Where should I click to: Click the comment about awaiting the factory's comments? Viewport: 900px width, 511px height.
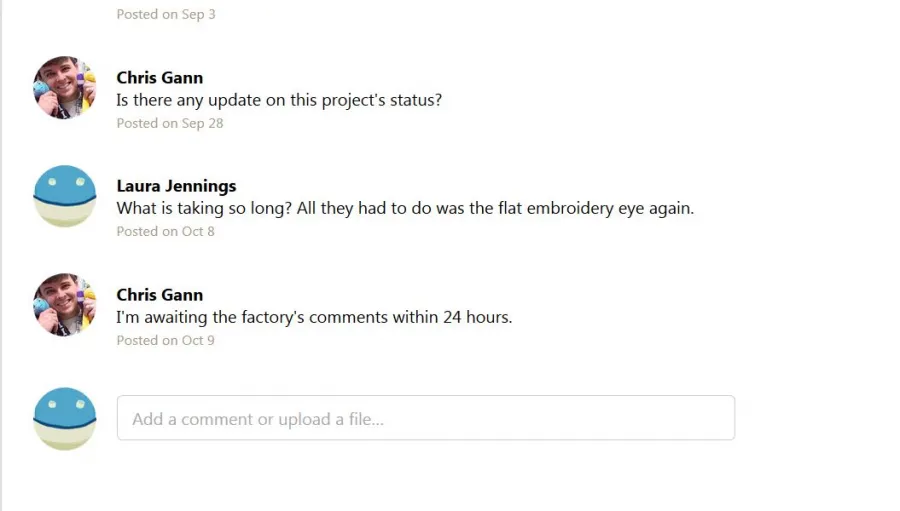click(x=314, y=317)
